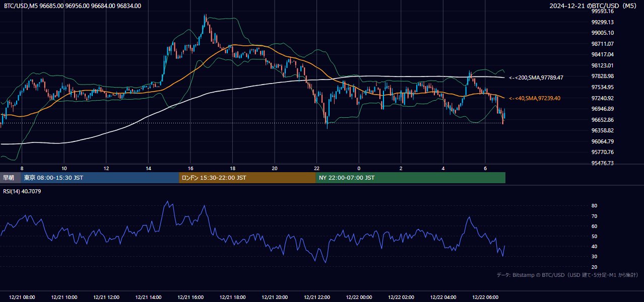
Task: Click price axis label 99593.16
Action: click(602, 11)
